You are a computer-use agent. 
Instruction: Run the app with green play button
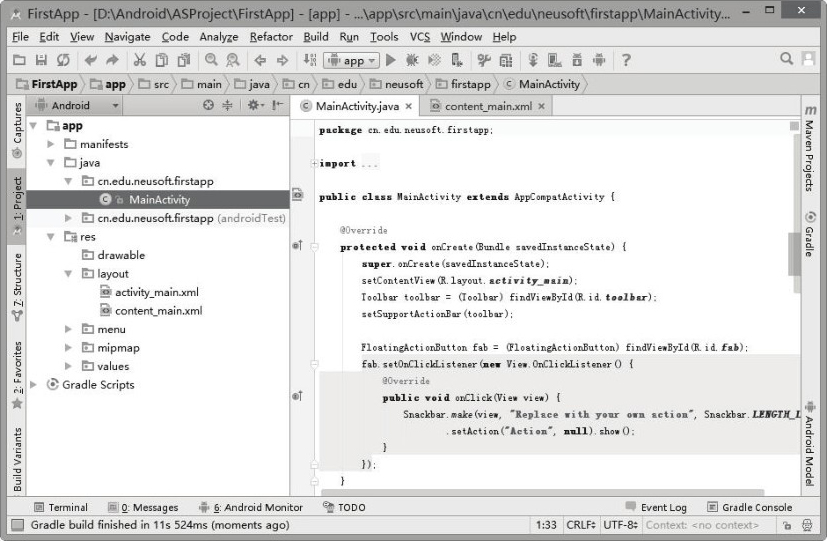tap(391, 60)
